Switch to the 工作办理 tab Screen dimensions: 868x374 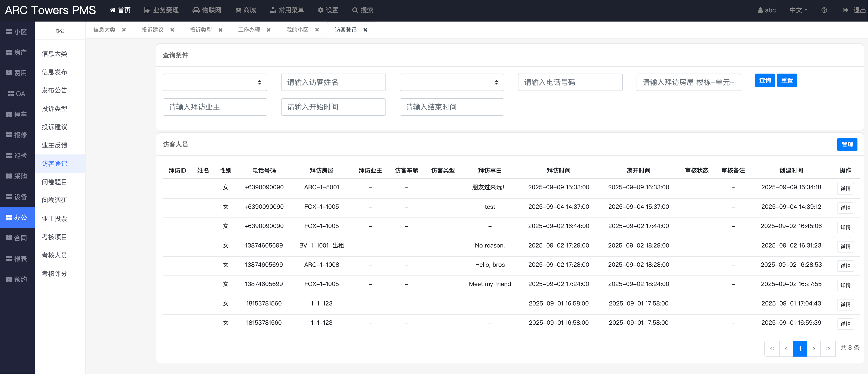249,30
